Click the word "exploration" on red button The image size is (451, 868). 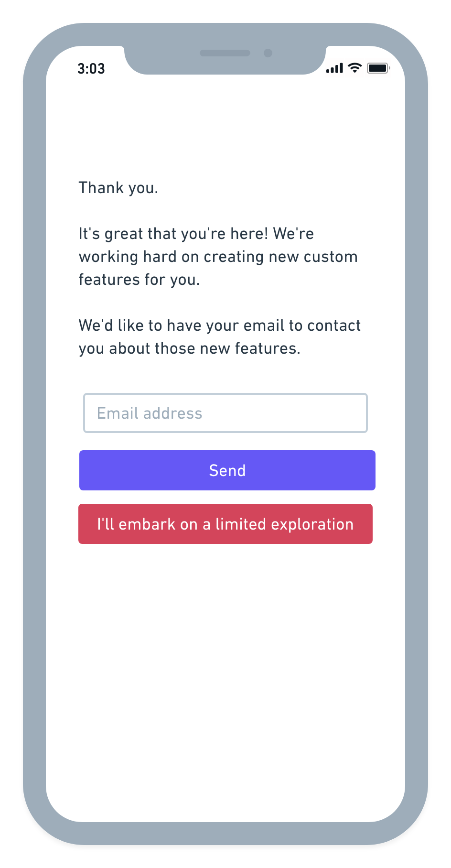tap(312, 524)
